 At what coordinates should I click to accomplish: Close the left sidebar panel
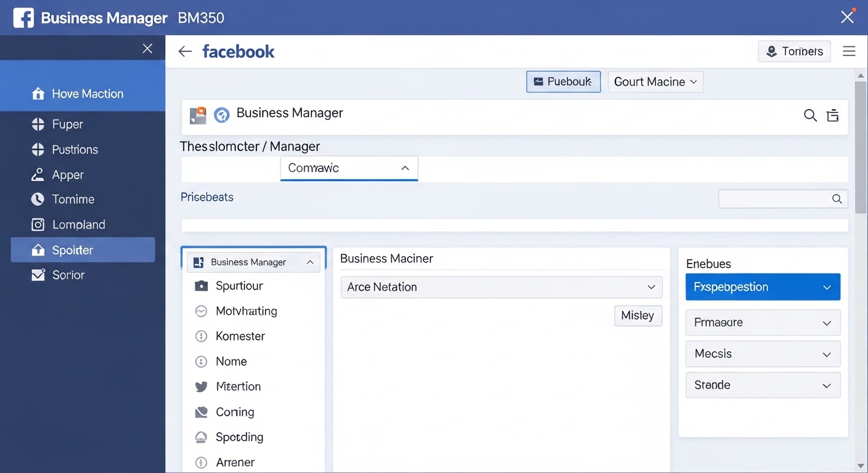pyautogui.click(x=147, y=49)
